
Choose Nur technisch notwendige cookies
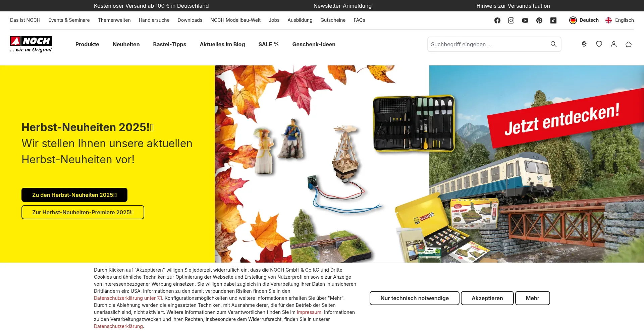point(414,298)
